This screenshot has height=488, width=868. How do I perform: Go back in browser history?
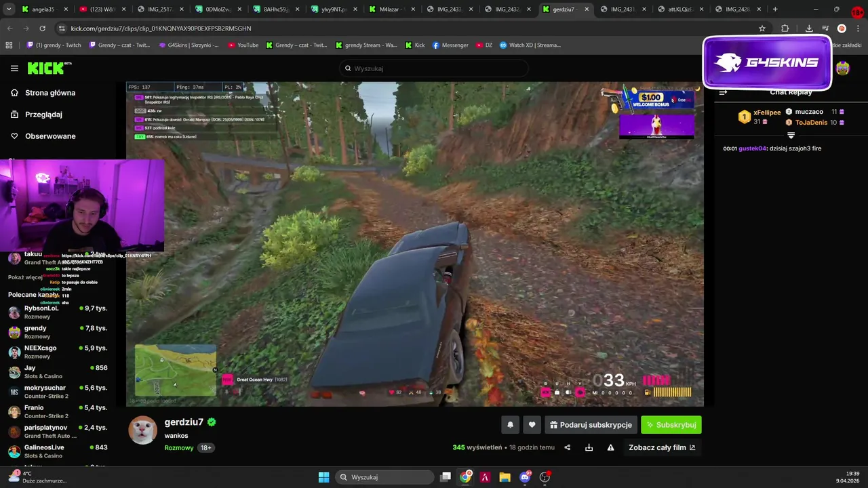click(9, 28)
